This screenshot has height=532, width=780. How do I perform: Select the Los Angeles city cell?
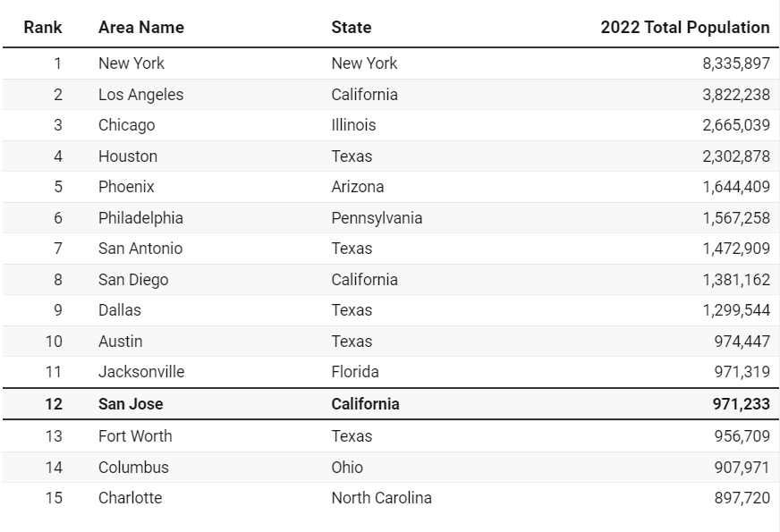140,95
